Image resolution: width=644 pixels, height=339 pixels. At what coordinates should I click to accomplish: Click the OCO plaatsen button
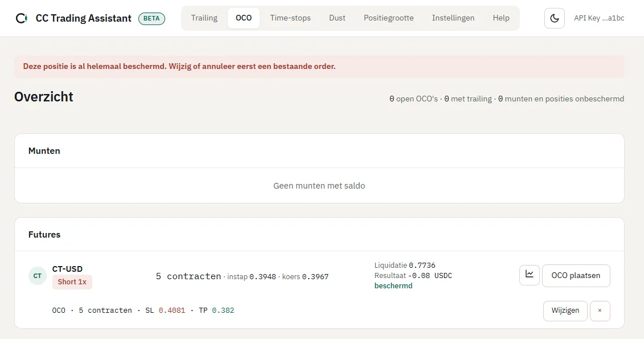(x=576, y=275)
